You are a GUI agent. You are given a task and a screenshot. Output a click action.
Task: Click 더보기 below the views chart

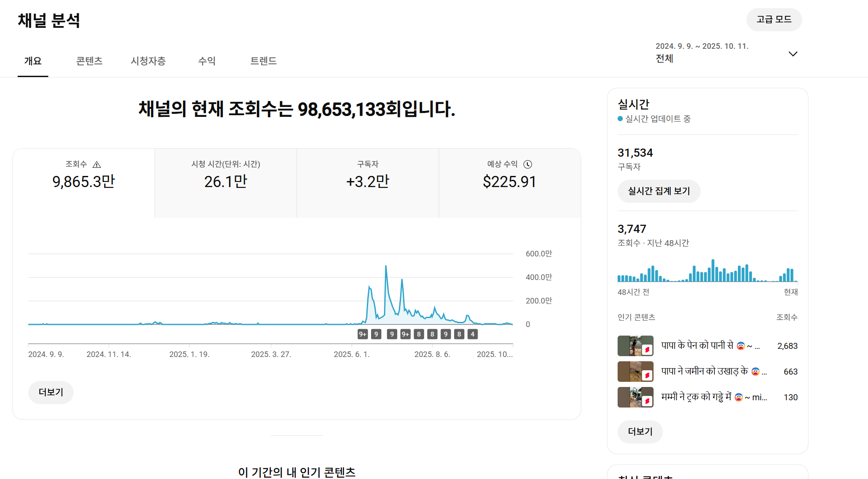(x=51, y=393)
